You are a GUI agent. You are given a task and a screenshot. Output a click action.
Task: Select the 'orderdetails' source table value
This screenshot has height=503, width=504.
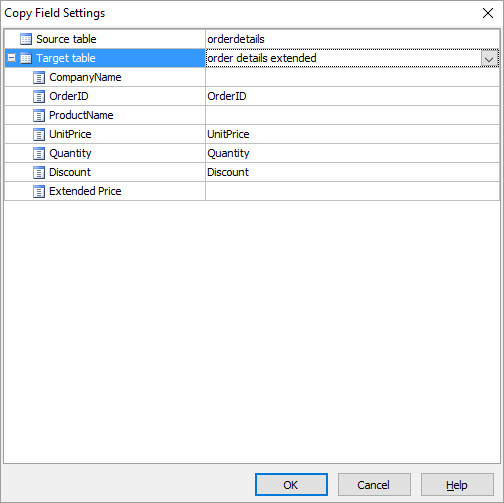point(236,39)
